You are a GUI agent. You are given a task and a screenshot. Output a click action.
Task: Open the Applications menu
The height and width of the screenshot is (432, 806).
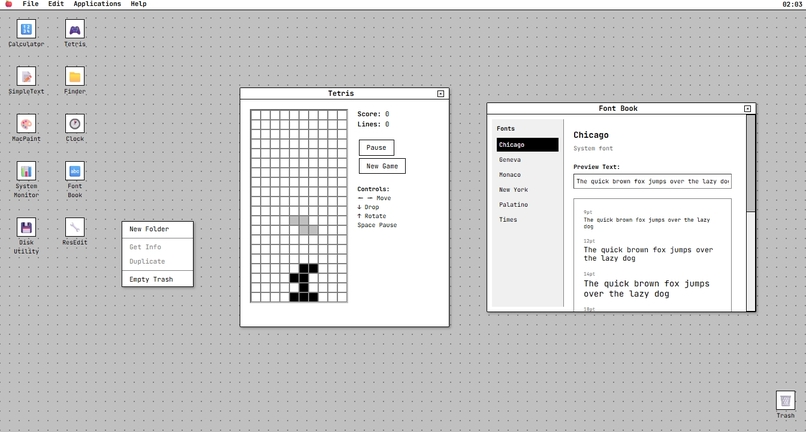pos(97,4)
